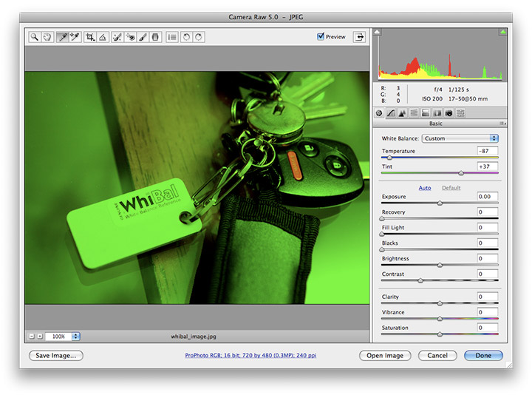Switch to the Basic panel tab
The image size is (532, 395).
pos(379,113)
